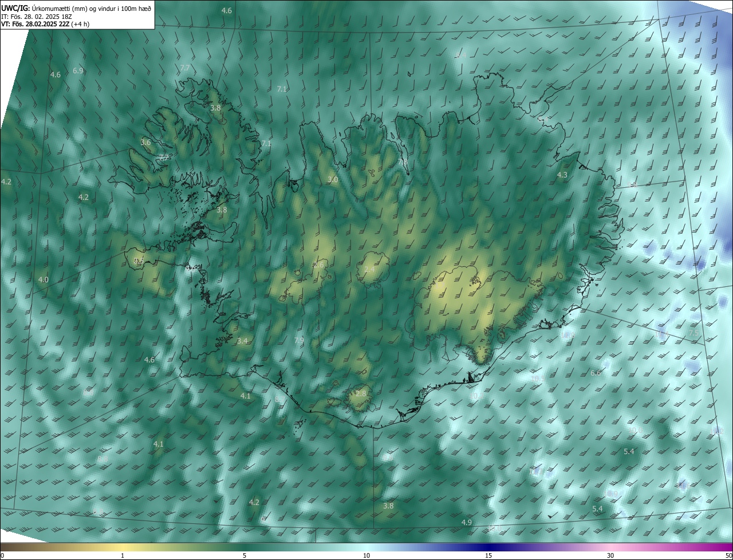The height and width of the screenshot is (560, 733).
Task: Click the color scale tick label '0'
Action: click(2, 555)
